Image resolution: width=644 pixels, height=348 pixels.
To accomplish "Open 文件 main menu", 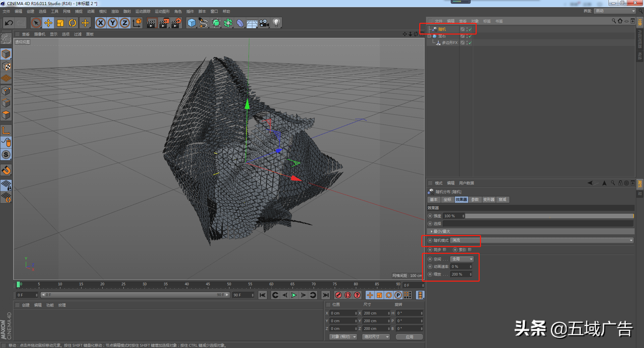I will [x=6, y=11].
